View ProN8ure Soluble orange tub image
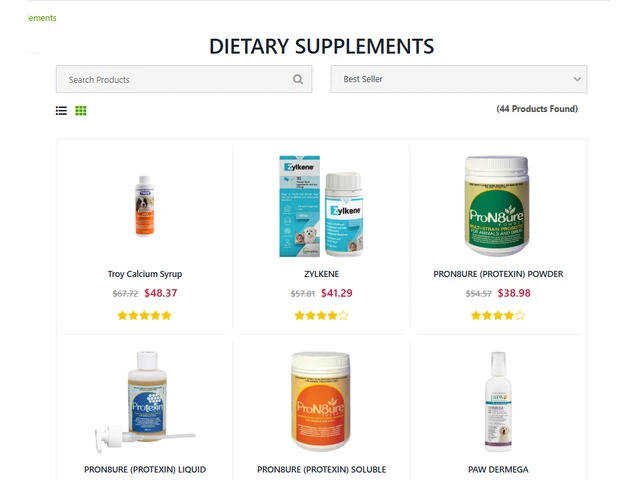 (321, 401)
